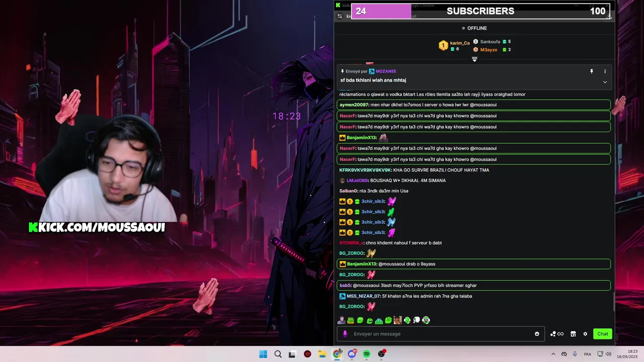
Task: Select the green equalizer bars emote
Action: click(379, 320)
